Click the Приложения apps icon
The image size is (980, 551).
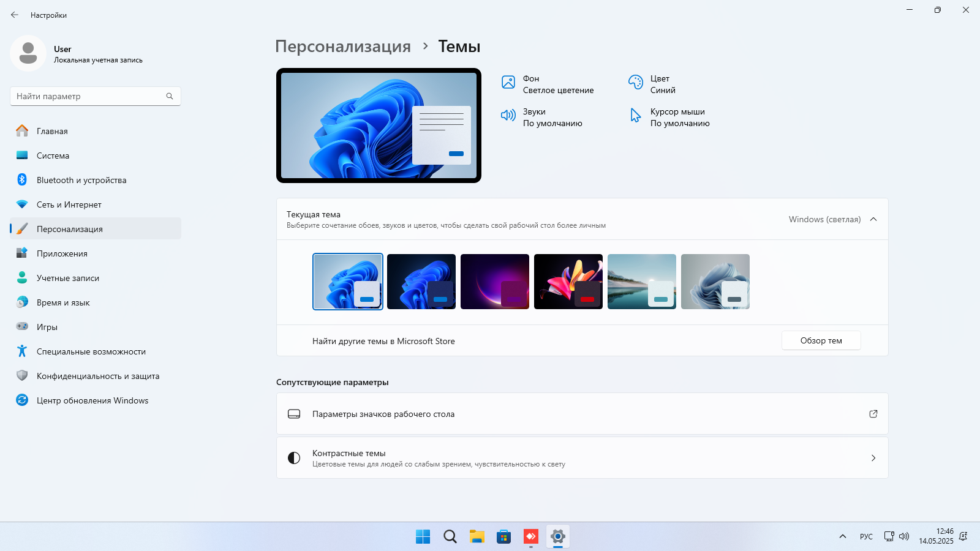point(22,253)
